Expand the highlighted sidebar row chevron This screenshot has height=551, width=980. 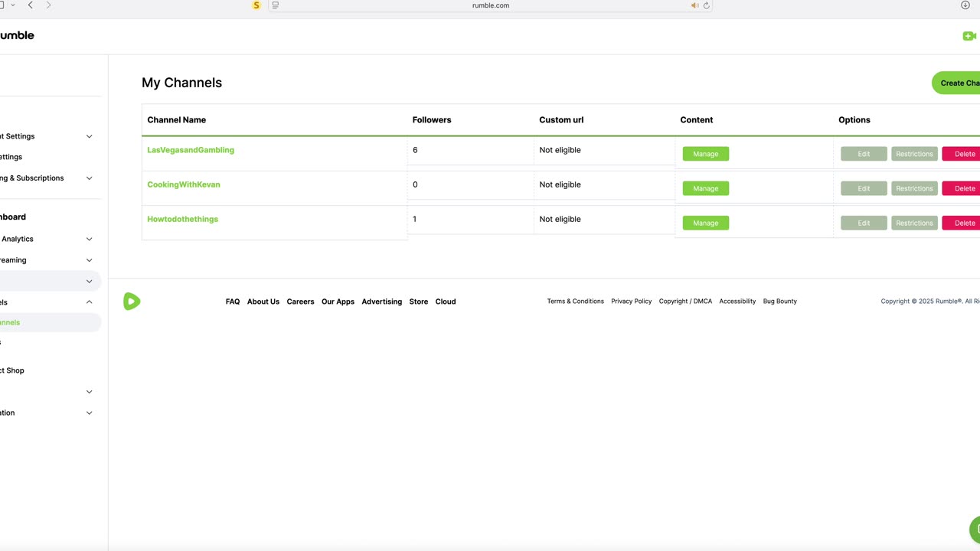(x=89, y=282)
